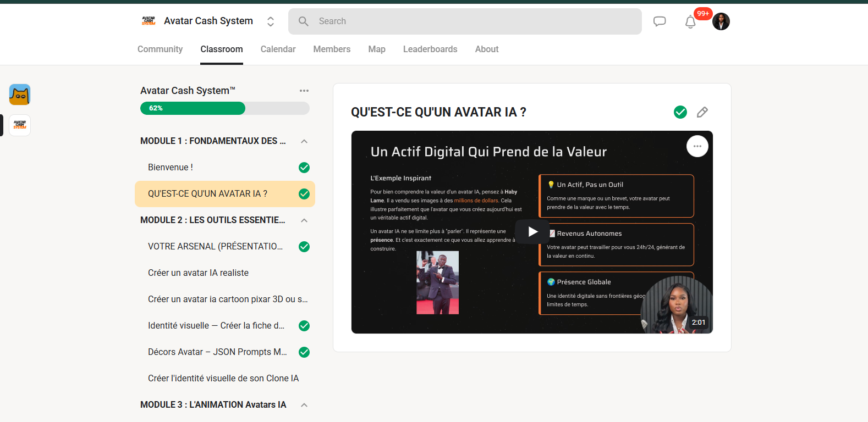Open QU'EST-CE QU'UN AVATAR IA lesson

pyautogui.click(x=225, y=194)
